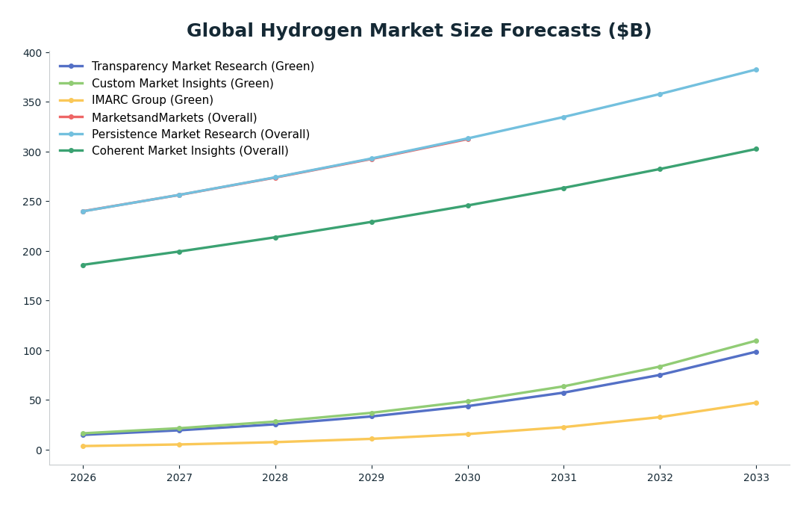Screen dimensions: 812x505
Task: Click the yellow IMARC Group legend marker
Action: coord(72,100)
